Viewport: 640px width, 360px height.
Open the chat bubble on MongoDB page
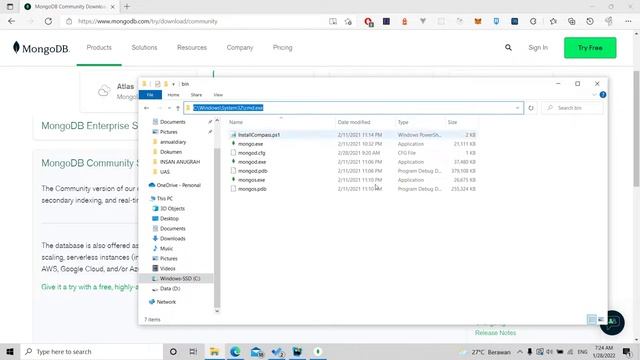[x=612, y=322]
